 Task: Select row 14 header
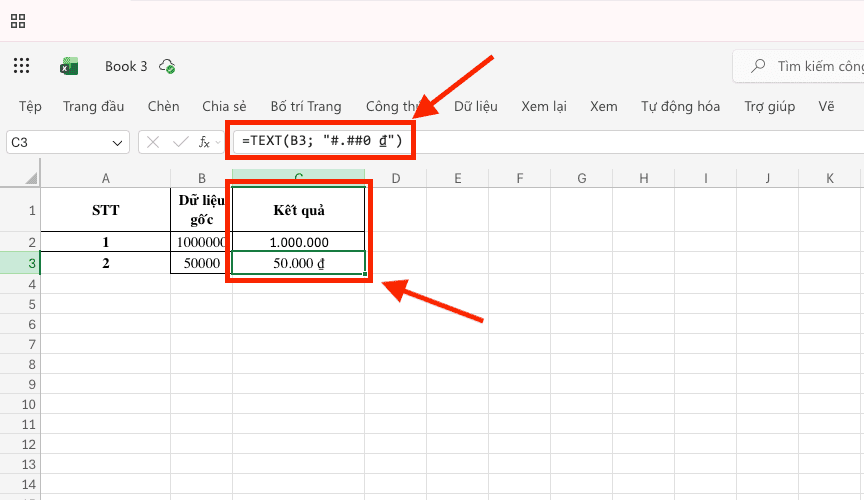20,485
